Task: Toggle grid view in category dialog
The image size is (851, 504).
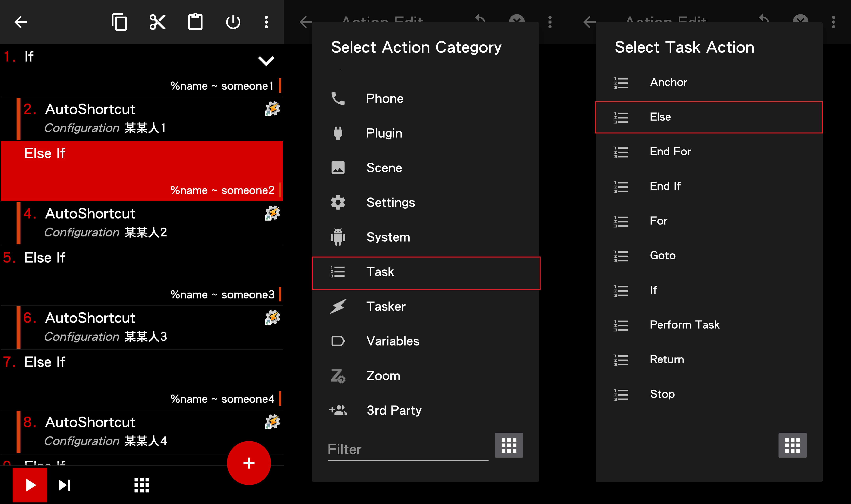Action: tap(509, 445)
